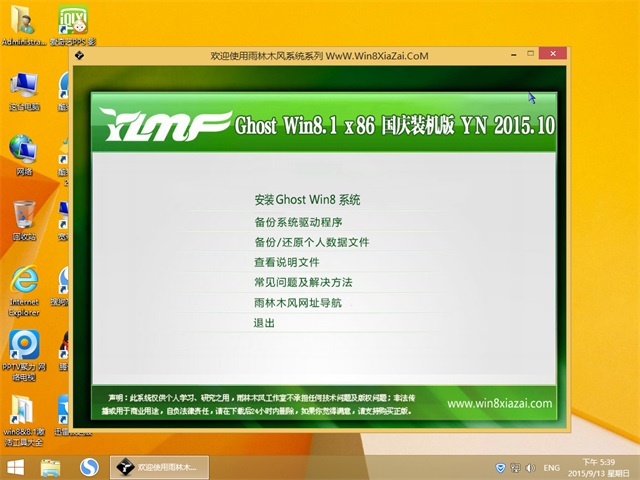Open 查看说明文件 entry
The image size is (640, 480).
[x=286, y=262]
